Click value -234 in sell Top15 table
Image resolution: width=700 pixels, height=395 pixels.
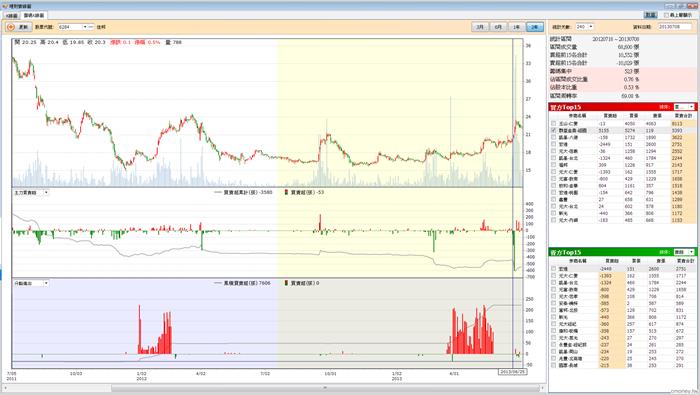click(x=605, y=352)
